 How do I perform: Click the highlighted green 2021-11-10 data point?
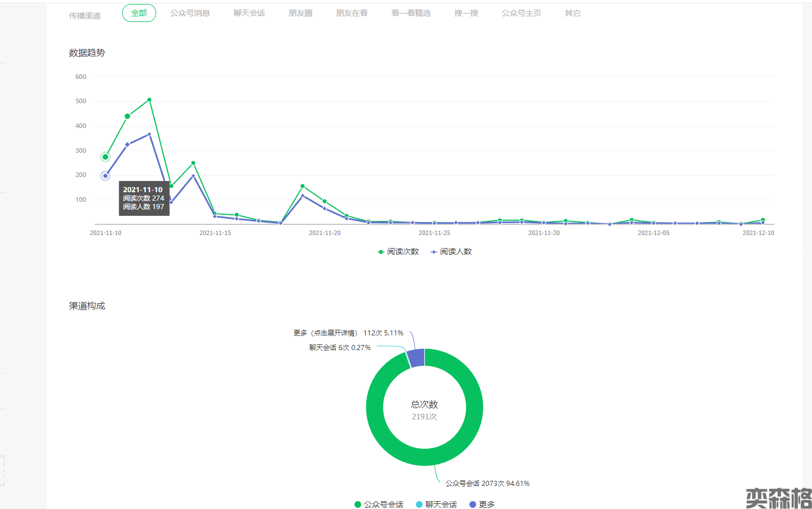105,157
